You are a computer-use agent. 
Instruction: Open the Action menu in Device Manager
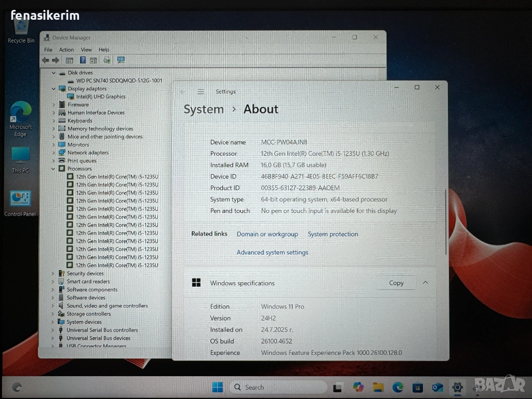tap(66, 50)
